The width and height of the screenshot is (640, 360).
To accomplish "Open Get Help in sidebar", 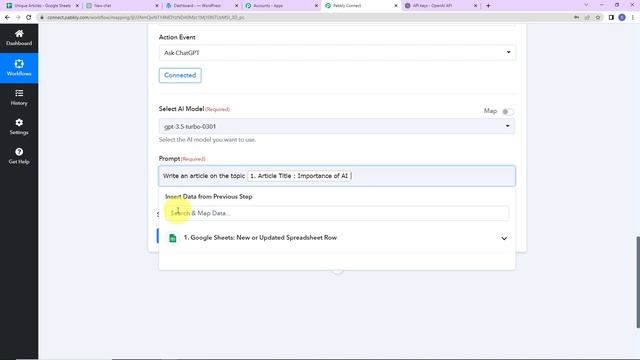I will (19, 156).
